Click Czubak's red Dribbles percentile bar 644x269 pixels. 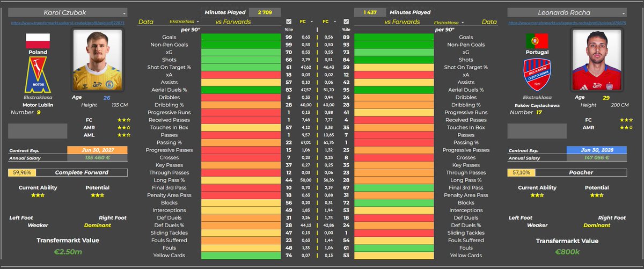tap(241, 97)
